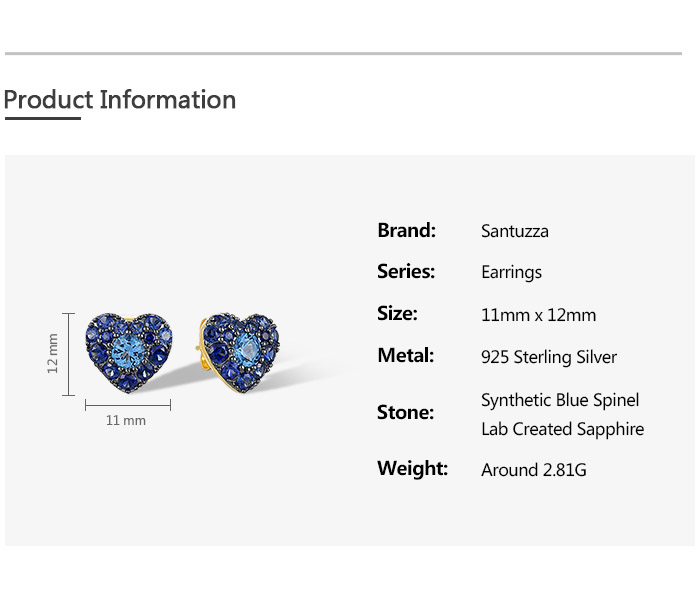Click the Earrings series value

512,272
